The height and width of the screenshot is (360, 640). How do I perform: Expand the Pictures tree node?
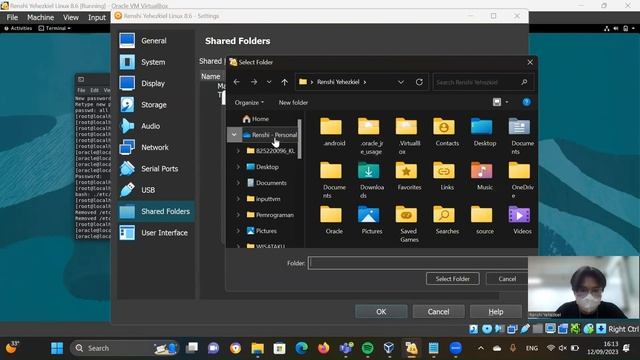coord(238,231)
